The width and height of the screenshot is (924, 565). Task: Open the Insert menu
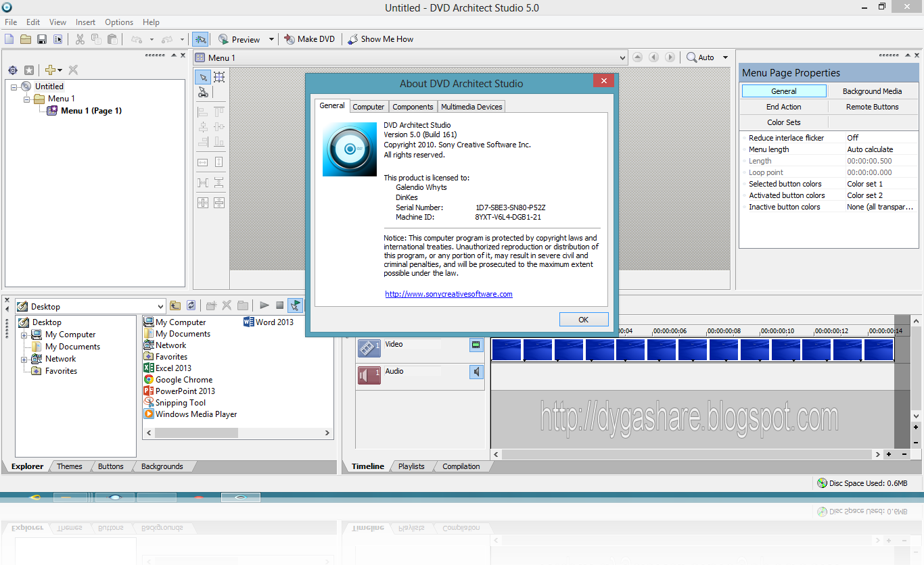coord(86,22)
